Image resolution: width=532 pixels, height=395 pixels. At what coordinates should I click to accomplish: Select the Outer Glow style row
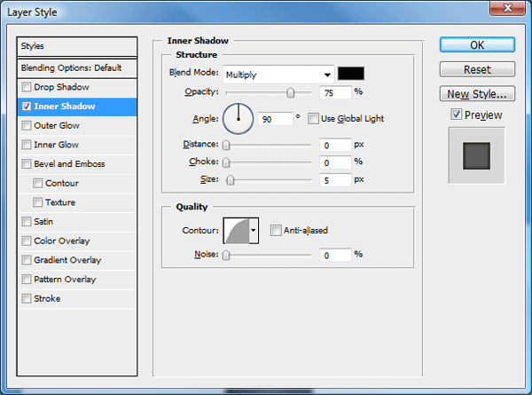(77, 126)
